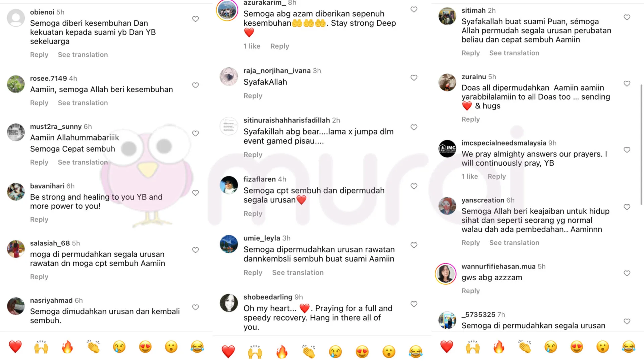Open fizaflaren's username profile

tap(260, 179)
